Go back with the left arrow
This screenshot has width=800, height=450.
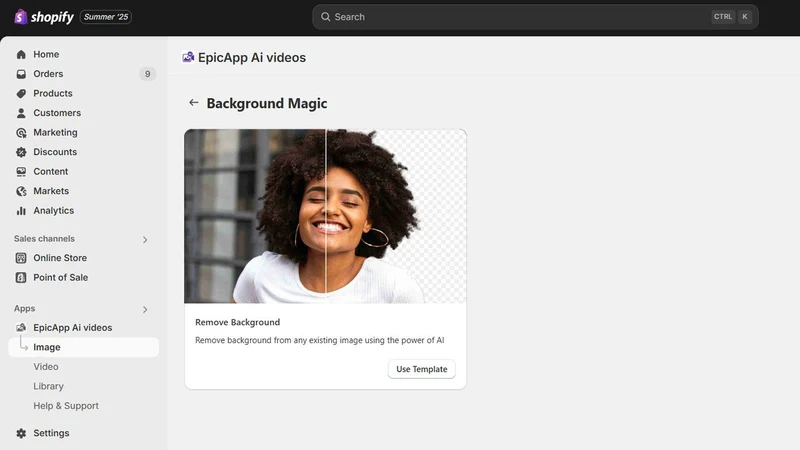(x=193, y=103)
